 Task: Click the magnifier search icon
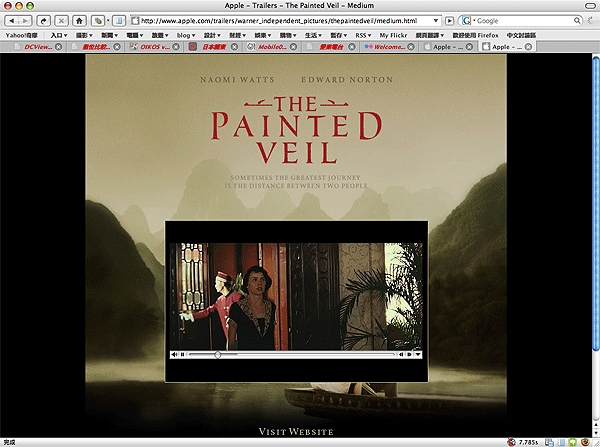coord(577,21)
